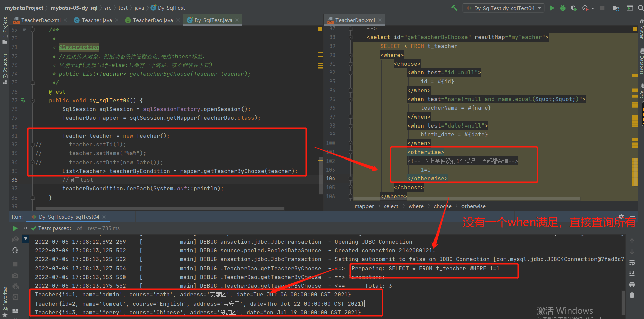Screen dimensions: 644x319
Task: Switch to the Teacher.java tab
Action: (x=96, y=20)
